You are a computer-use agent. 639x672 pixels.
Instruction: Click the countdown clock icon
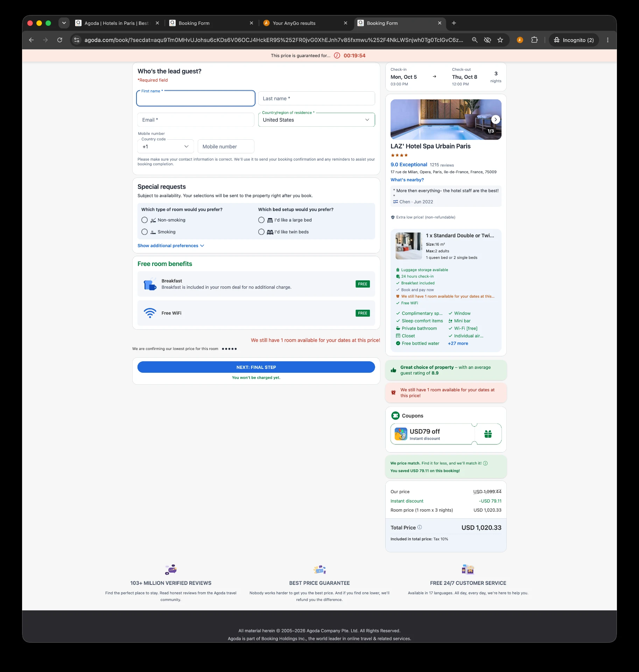coord(337,55)
